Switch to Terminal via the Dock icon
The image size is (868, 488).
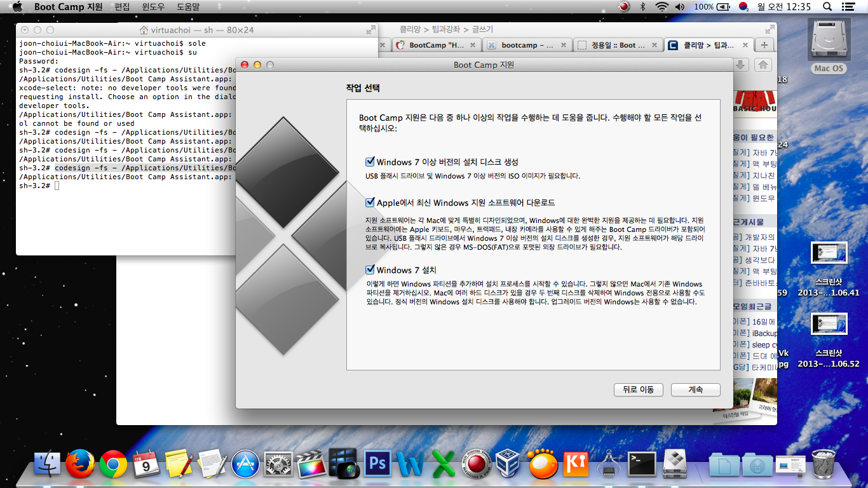642,464
